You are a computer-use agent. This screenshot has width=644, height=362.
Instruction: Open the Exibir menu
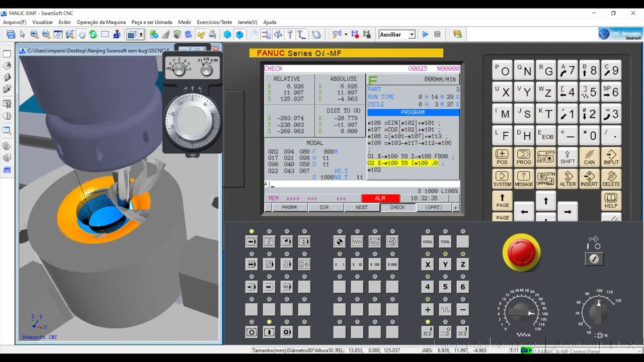point(64,22)
